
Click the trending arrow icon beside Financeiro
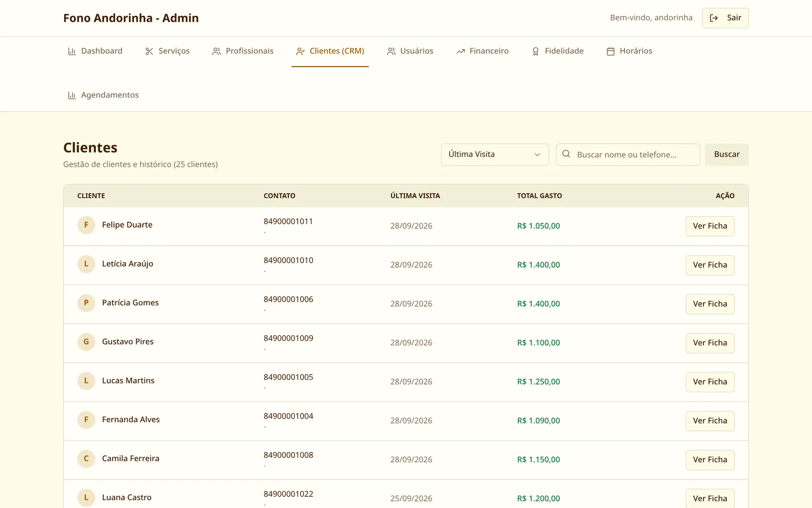460,51
